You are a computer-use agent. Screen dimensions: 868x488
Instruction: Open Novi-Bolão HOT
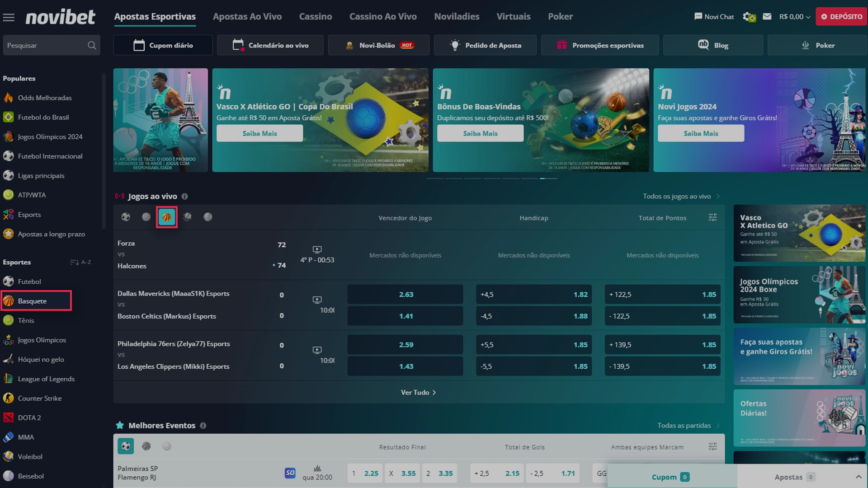[x=379, y=45]
